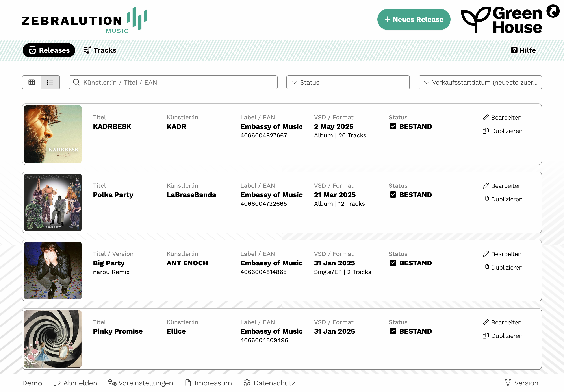Click pencil icon for KADRBESK release
This screenshot has height=392, width=564.
click(486, 117)
